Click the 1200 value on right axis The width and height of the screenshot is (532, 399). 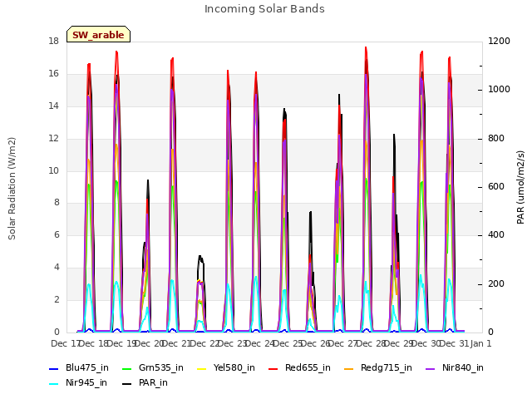point(499,41)
